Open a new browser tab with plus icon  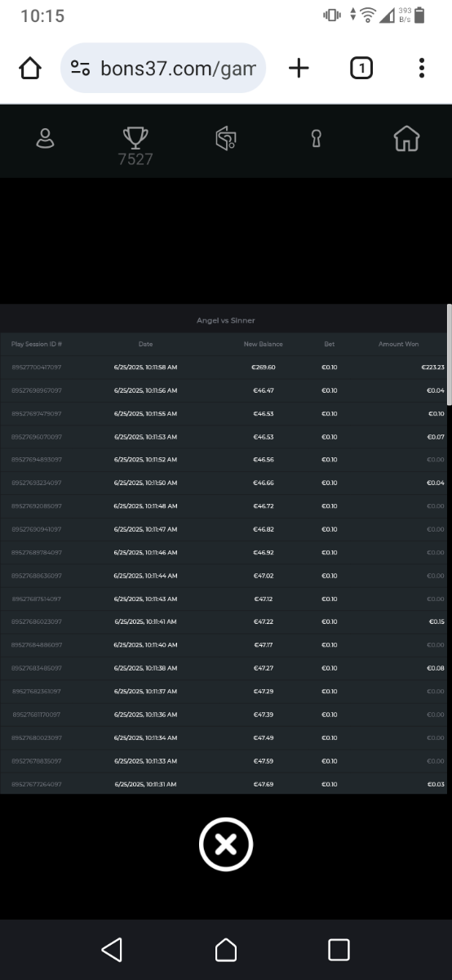click(299, 69)
